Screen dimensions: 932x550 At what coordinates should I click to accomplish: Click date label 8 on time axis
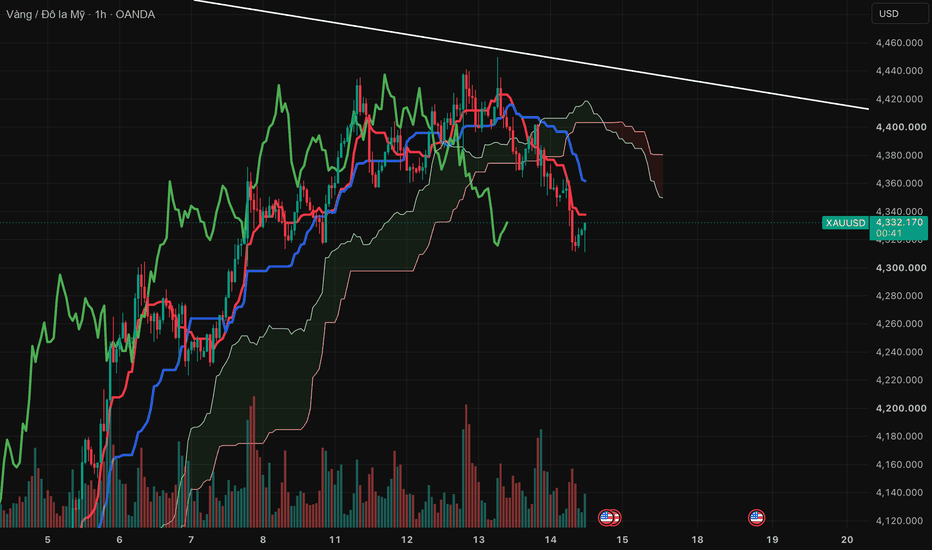coord(263,540)
